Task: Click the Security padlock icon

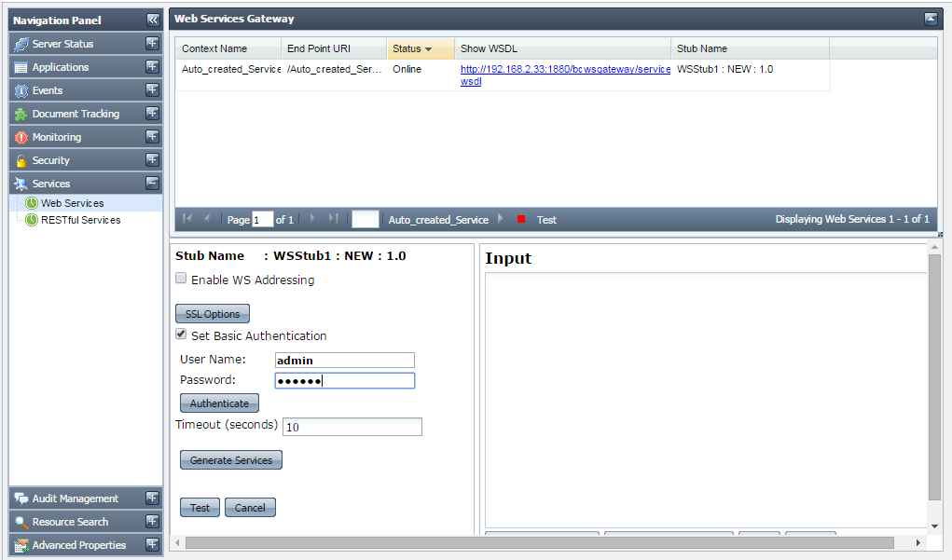Action: pyautogui.click(x=21, y=160)
